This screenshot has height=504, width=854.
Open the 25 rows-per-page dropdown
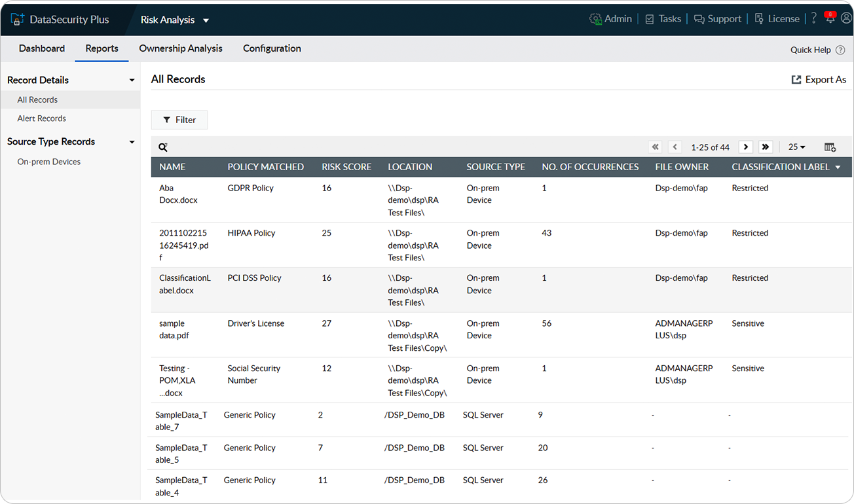pos(796,147)
